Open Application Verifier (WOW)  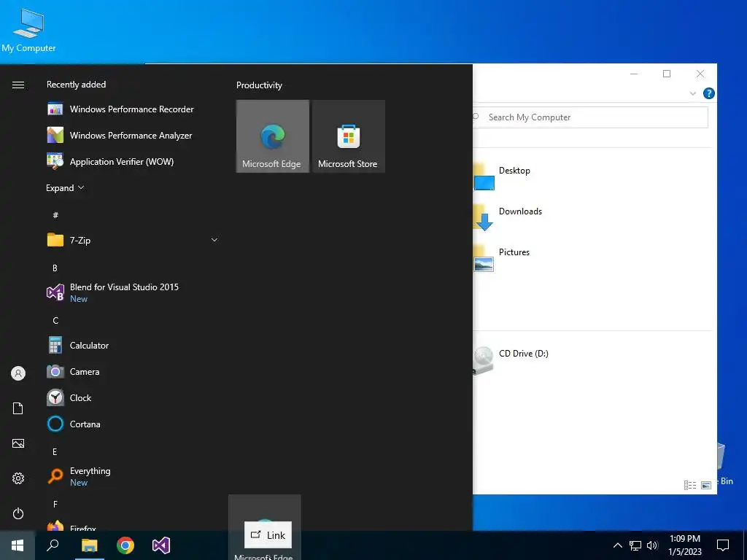132,161
